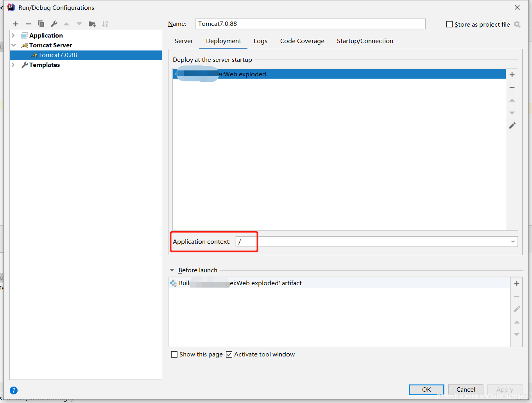532x403 pixels.
Task: Click Name input field Tomcat7.0.88
Action: coord(310,24)
